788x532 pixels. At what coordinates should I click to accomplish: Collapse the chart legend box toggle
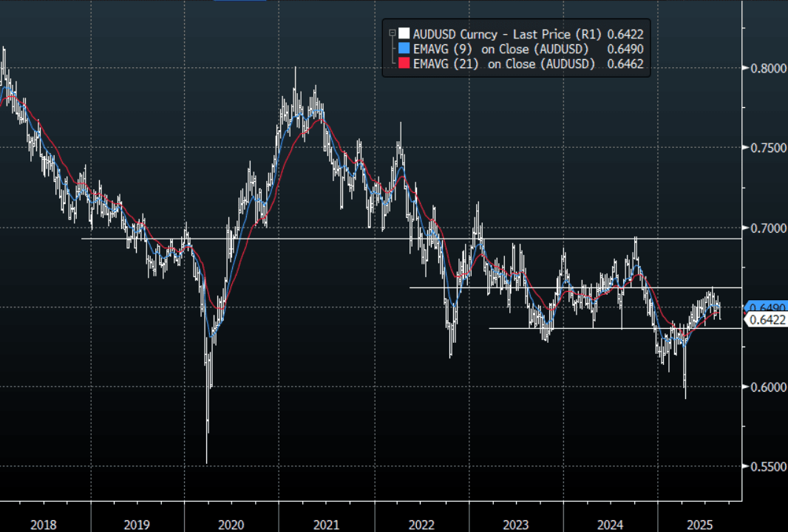(x=393, y=34)
